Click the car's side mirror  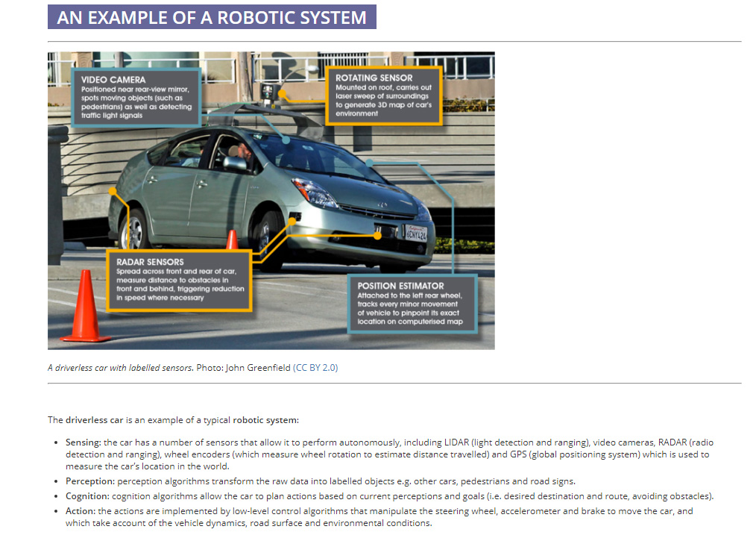pyautogui.click(x=234, y=163)
